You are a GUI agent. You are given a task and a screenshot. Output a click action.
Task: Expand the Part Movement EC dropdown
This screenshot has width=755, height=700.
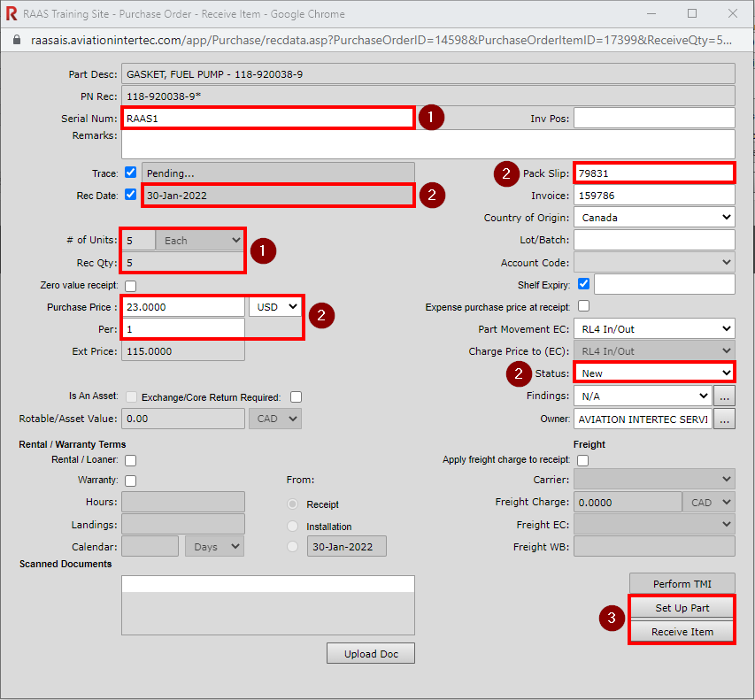point(654,329)
